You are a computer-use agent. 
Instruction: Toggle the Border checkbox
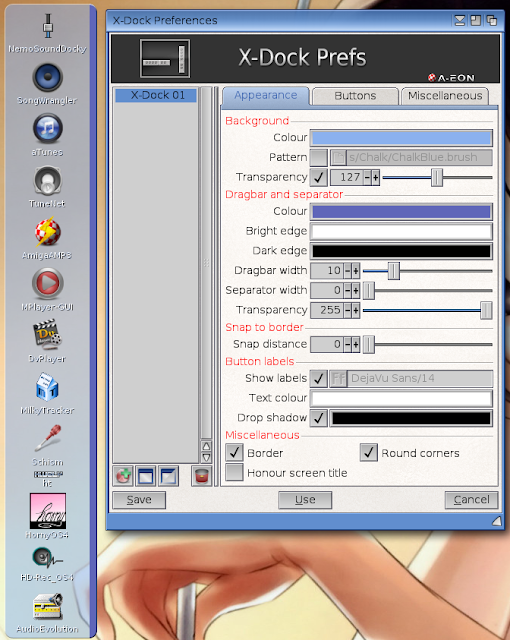coord(235,453)
